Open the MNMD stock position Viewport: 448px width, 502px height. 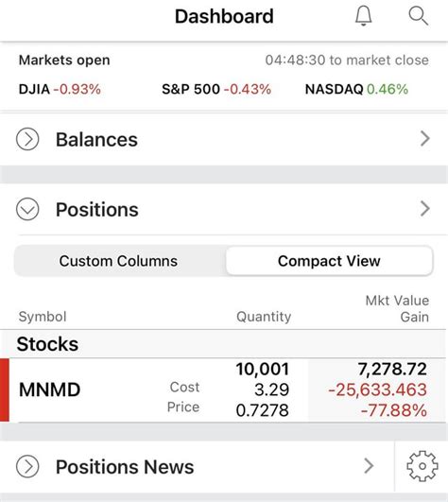pyautogui.click(x=224, y=389)
